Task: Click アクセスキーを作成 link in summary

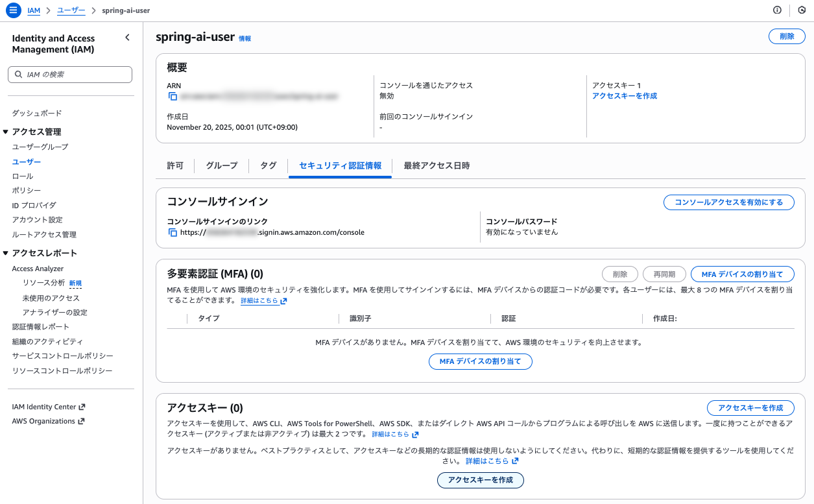Action: (625, 96)
